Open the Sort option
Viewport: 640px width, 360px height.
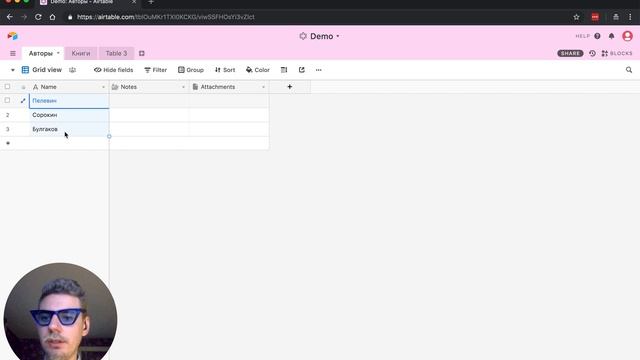(x=225, y=70)
